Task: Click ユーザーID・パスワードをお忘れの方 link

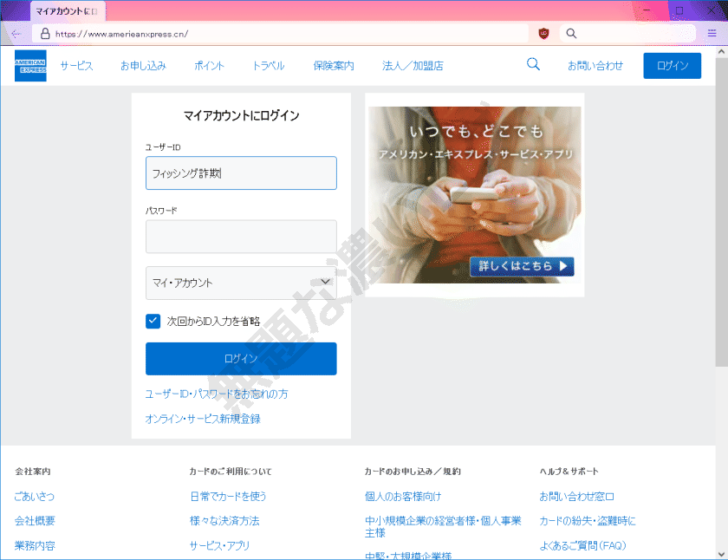Action: pyautogui.click(x=217, y=394)
